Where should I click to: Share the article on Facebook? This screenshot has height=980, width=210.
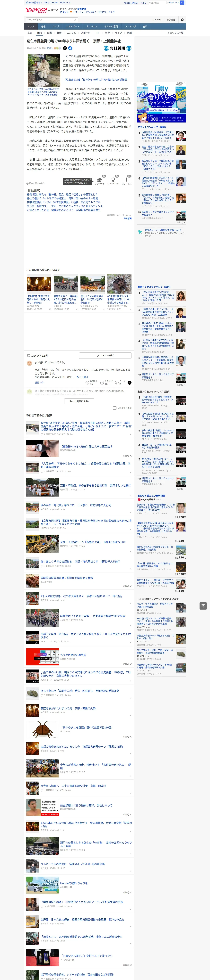70,48
